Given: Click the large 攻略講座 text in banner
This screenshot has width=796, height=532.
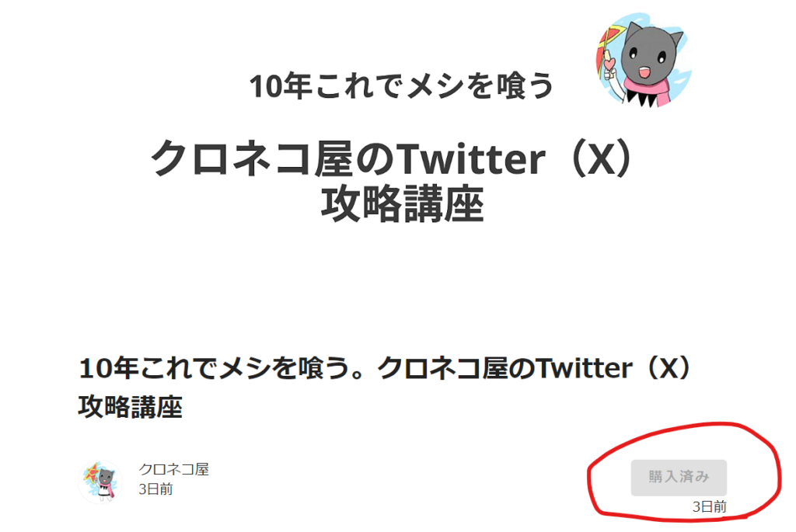Looking at the screenshot, I should coord(402,204).
